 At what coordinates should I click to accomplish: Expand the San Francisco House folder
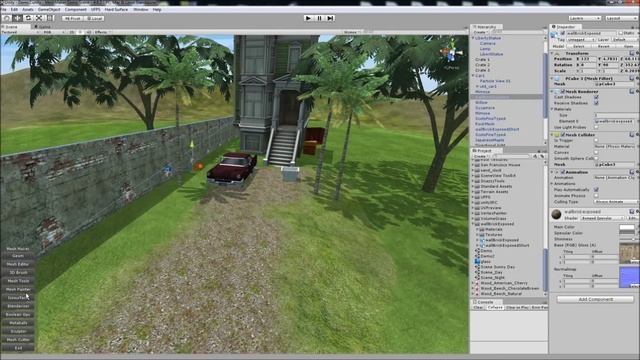[x=473, y=165]
